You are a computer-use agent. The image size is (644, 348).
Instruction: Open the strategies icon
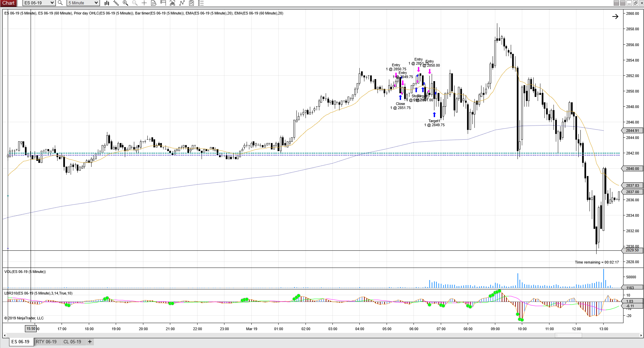coord(191,3)
